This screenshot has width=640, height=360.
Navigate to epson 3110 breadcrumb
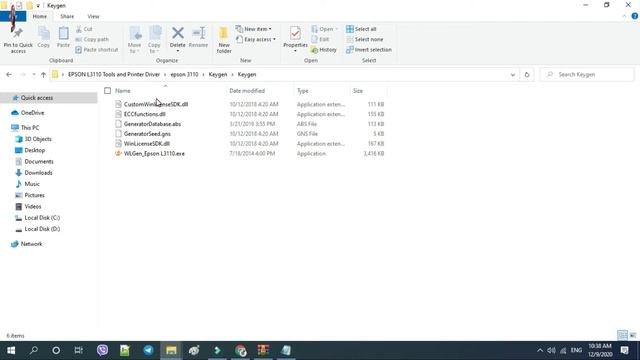tap(184, 75)
